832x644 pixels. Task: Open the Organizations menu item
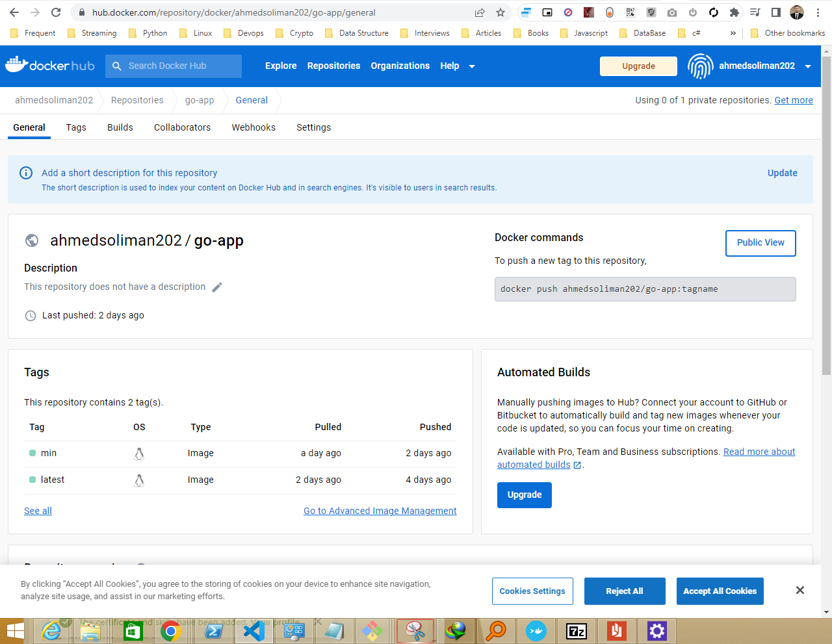click(400, 66)
